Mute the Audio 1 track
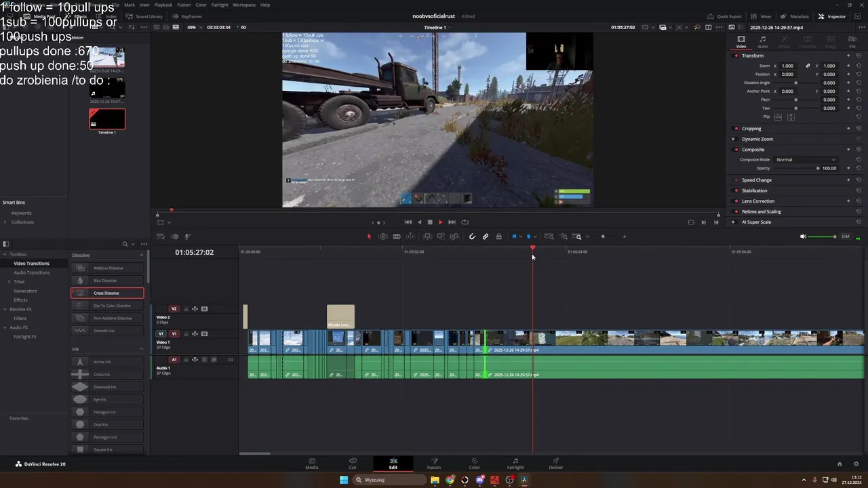This screenshot has height=488, width=868. (214, 359)
